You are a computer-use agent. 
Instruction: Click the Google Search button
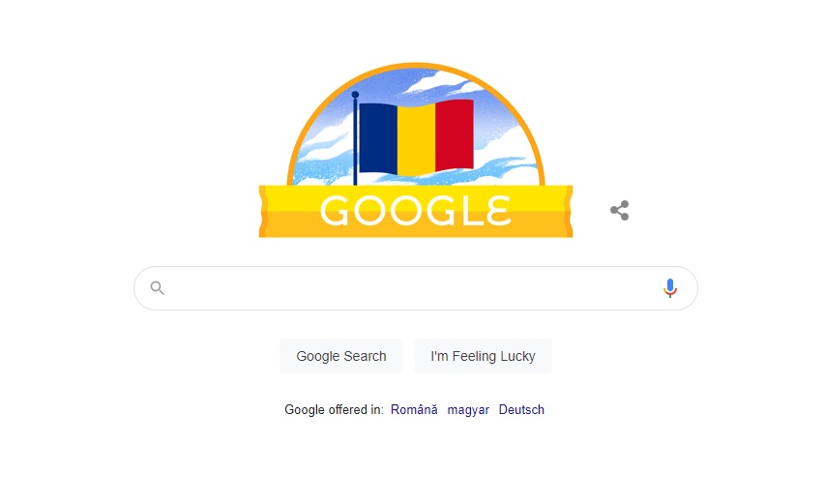pos(341,356)
